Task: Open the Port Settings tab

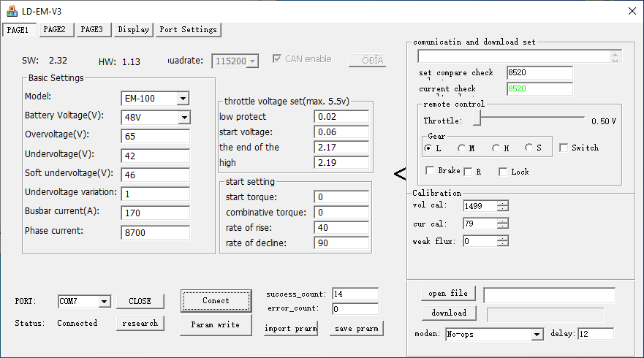Action: (x=188, y=29)
